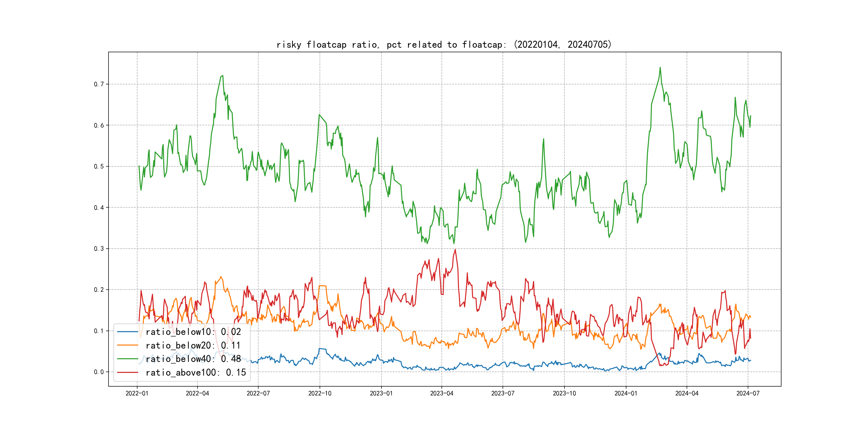Click the blue ratio_below10 legend line sample
This screenshot has height=434, width=868.
tap(128, 332)
